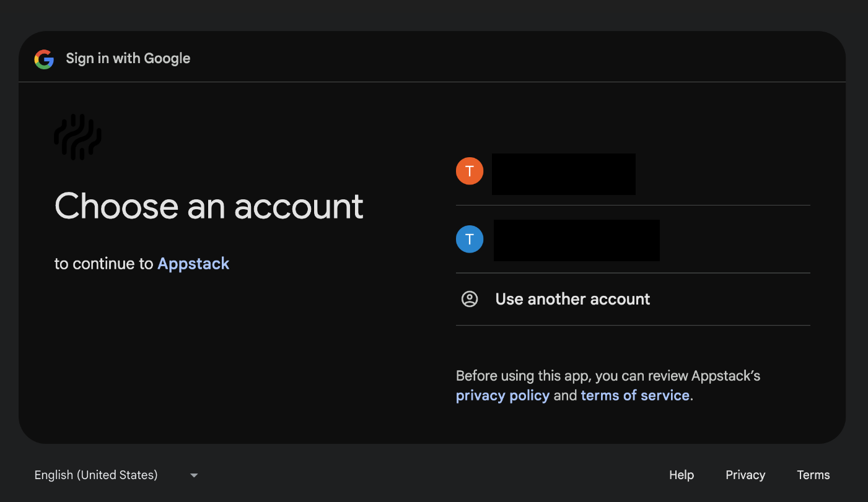Open the terms of service link
Image resolution: width=868 pixels, height=502 pixels.
[x=635, y=396]
